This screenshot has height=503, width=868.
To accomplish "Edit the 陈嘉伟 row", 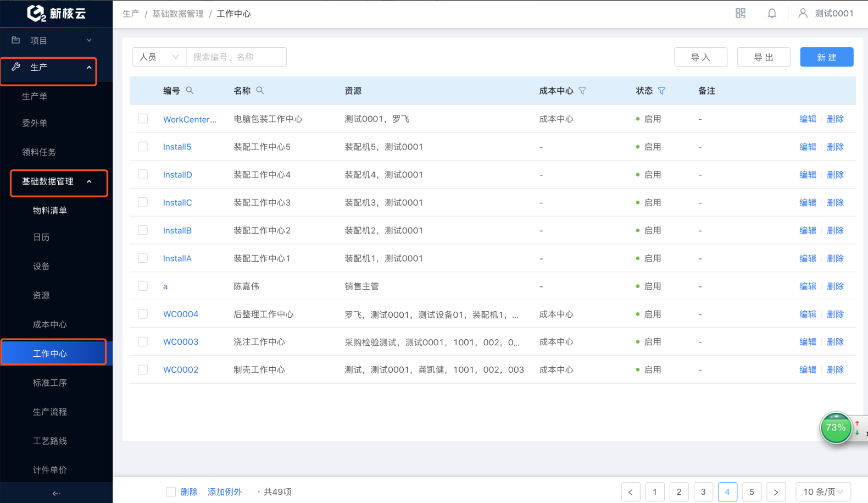I will [808, 286].
